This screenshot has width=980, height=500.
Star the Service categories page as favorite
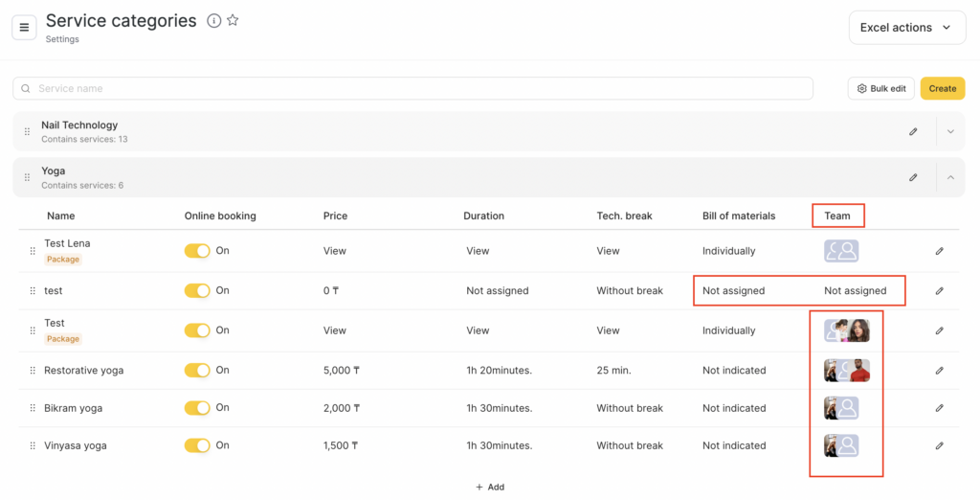click(x=233, y=20)
